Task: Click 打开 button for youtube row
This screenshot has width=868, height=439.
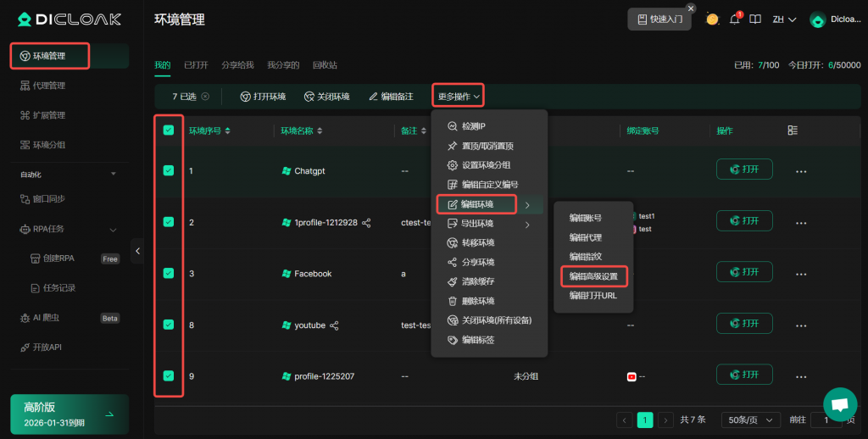Action: [x=743, y=324]
